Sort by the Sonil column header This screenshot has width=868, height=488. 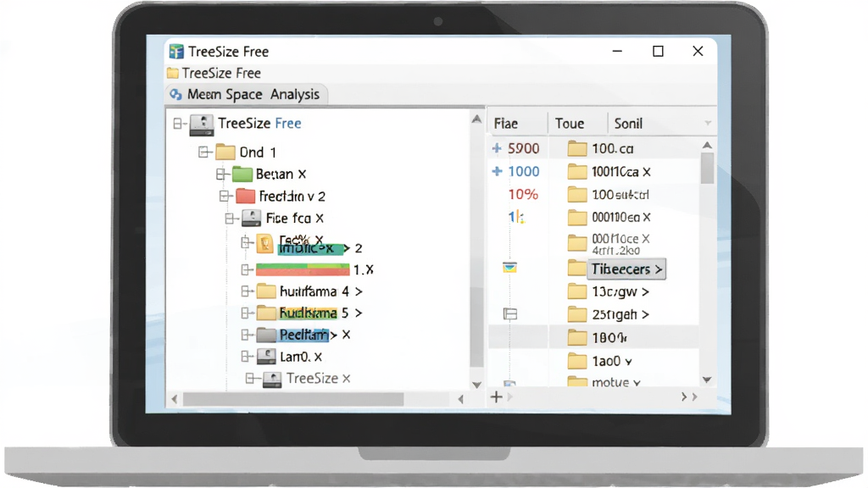click(x=628, y=124)
